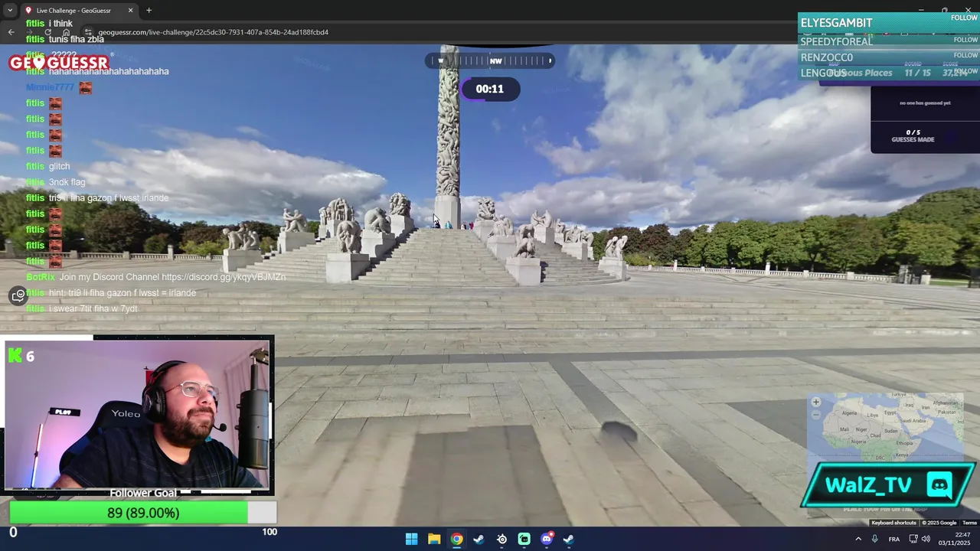
Task: Open first Steam icon in taskbar
Action: pyautogui.click(x=479, y=539)
